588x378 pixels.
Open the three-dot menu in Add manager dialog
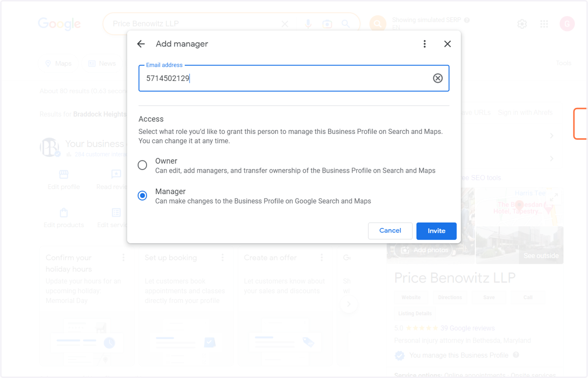tap(425, 44)
